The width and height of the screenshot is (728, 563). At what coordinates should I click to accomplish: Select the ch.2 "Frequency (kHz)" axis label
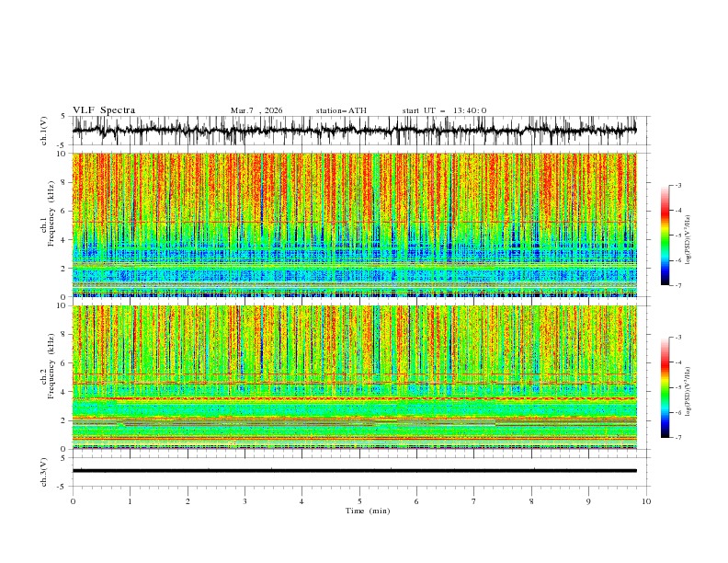(51, 366)
